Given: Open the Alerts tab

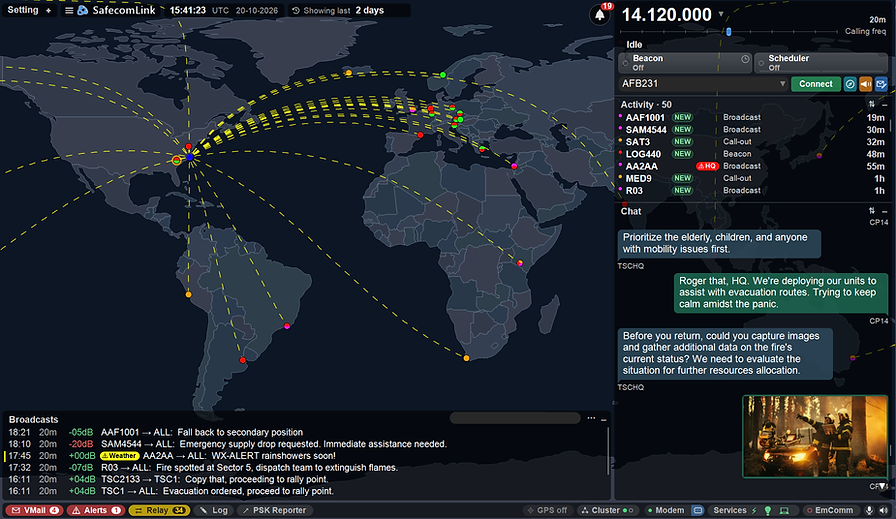Looking at the screenshot, I should pyautogui.click(x=95, y=510).
